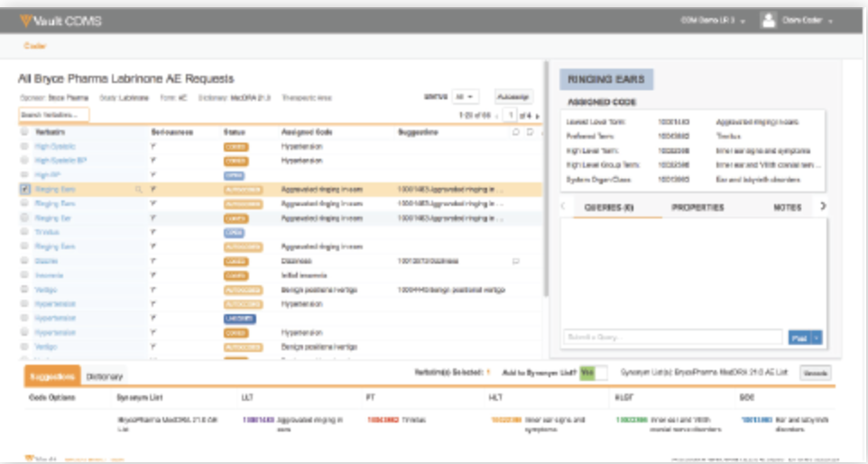Sort by the Verbatim column header
Image resolution: width=868 pixels, height=464 pixels.
coord(51,133)
